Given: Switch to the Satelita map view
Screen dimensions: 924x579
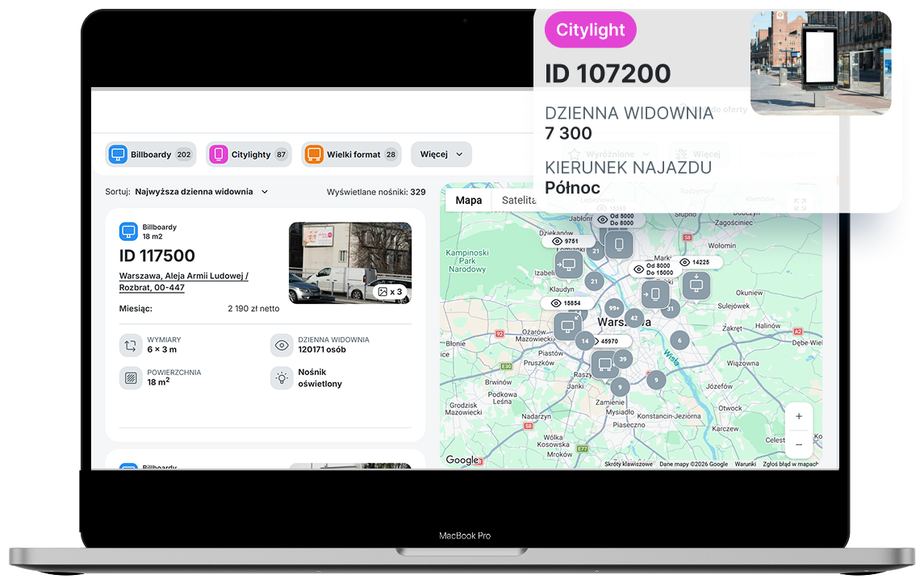Looking at the screenshot, I should click(518, 200).
